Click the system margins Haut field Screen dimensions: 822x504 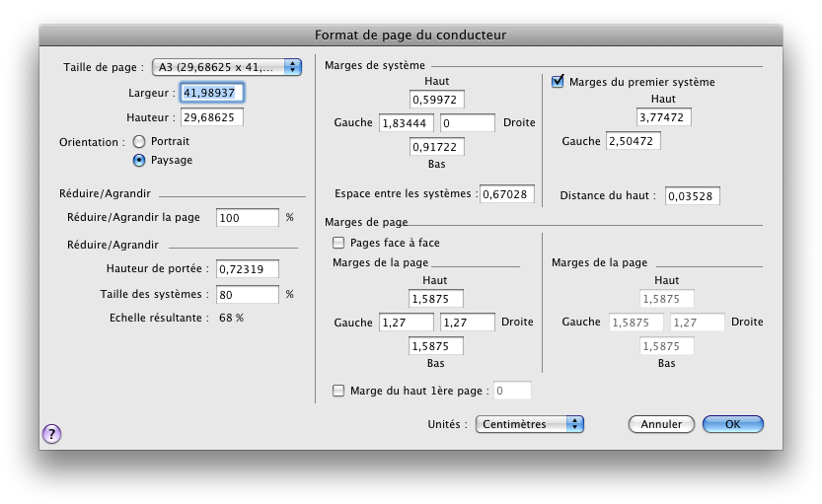(x=436, y=100)
